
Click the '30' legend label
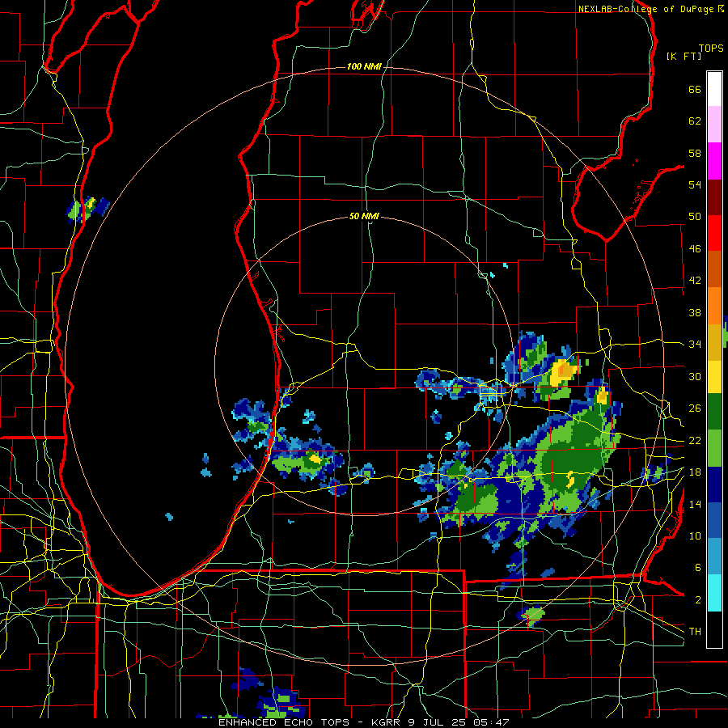[695, 376]
